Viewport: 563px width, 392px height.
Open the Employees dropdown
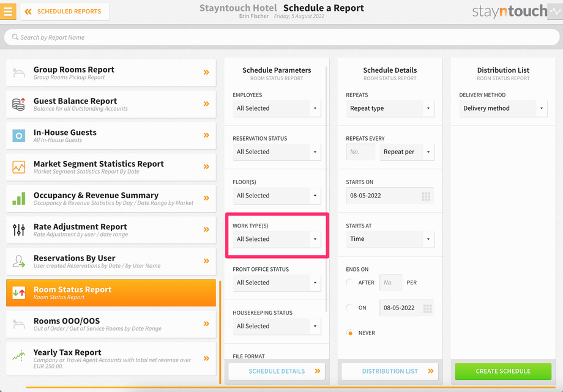pos(277,108)
